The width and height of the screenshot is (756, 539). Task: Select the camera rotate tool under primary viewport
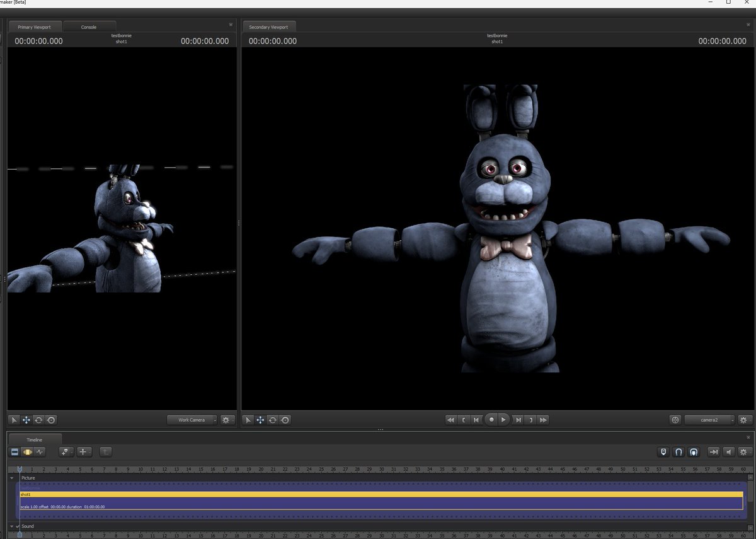[x=39, y=420]
